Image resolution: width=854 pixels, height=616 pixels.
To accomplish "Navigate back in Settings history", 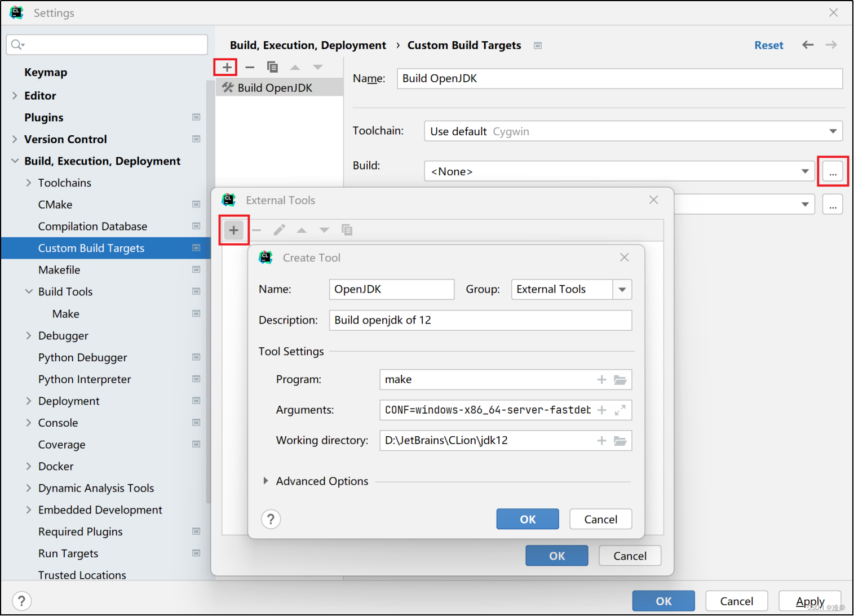I will [x=808, y=45].
